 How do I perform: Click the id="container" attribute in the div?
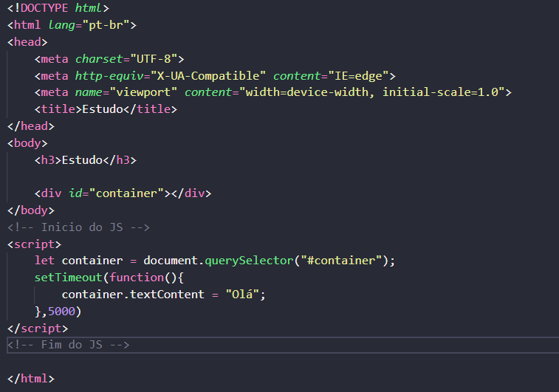tap(116, 193)
